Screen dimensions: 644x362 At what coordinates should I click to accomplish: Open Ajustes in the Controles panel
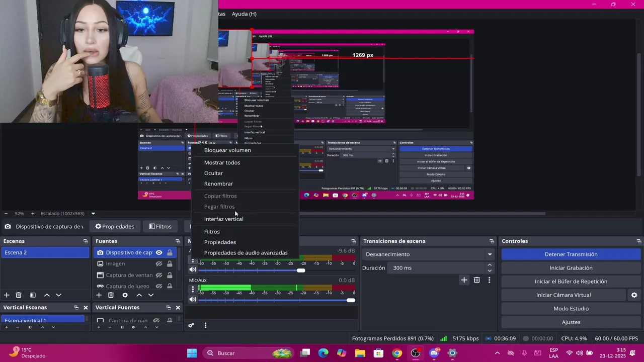[571, 322]
